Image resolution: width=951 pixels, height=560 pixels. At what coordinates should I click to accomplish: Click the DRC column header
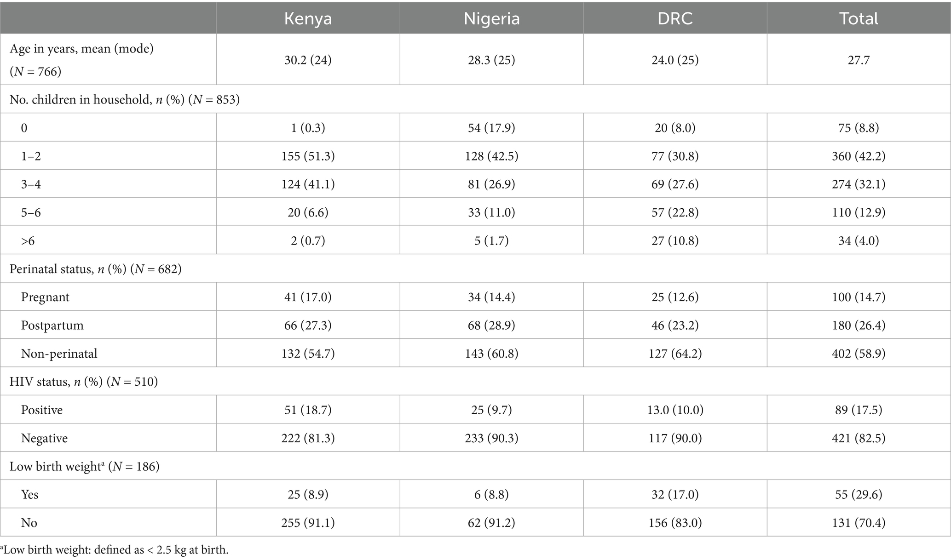675,18
